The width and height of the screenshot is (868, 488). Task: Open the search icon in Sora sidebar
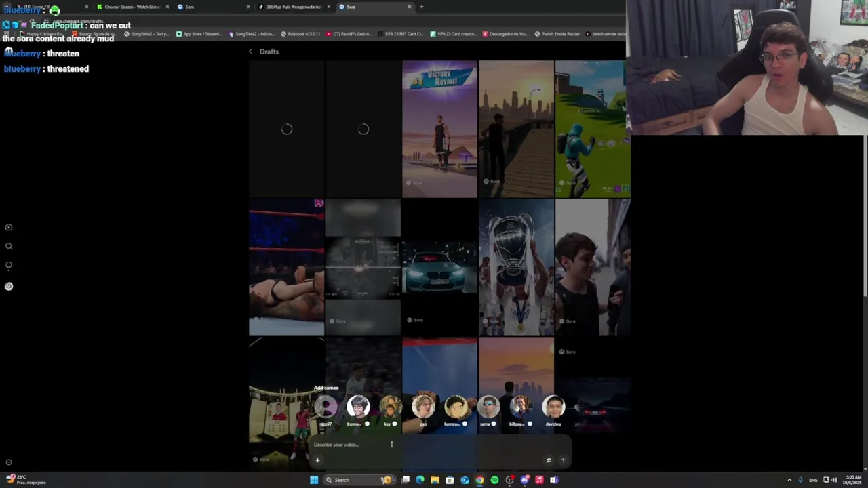(9, 247)
